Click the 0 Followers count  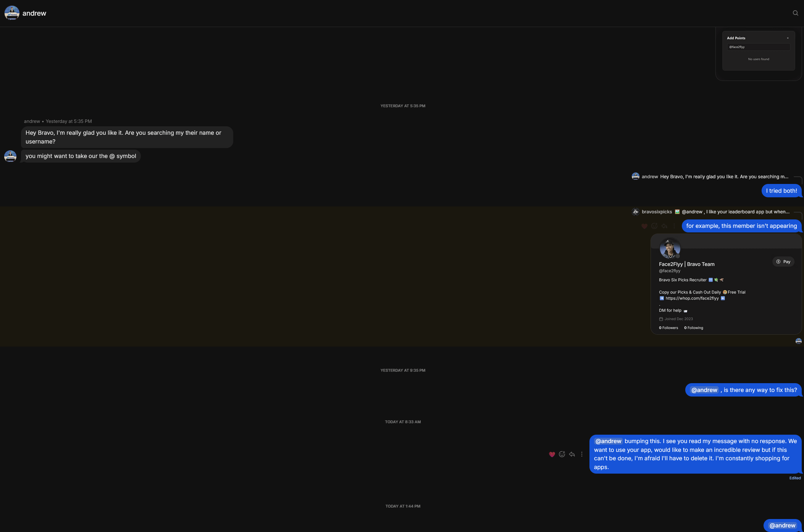tap(668, 328)
